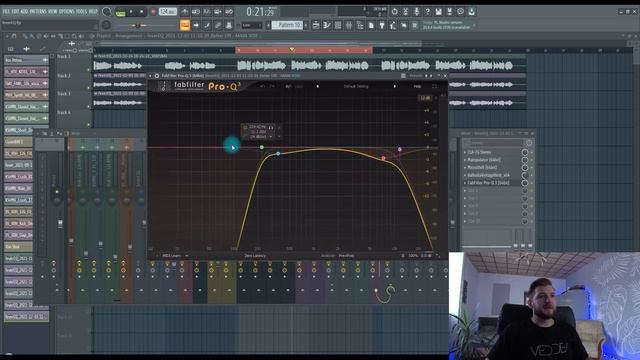Open the OPTIONS menu

(67, 11)
